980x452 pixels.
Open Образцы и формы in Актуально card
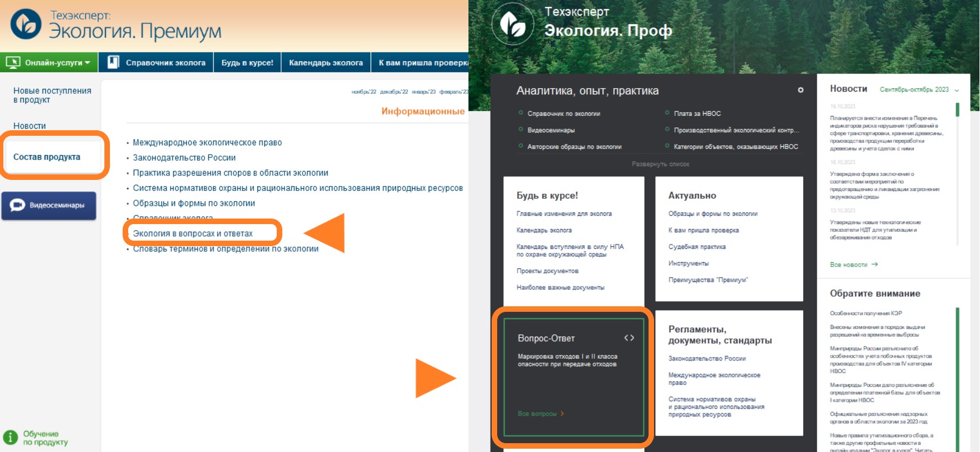point(713,214)
